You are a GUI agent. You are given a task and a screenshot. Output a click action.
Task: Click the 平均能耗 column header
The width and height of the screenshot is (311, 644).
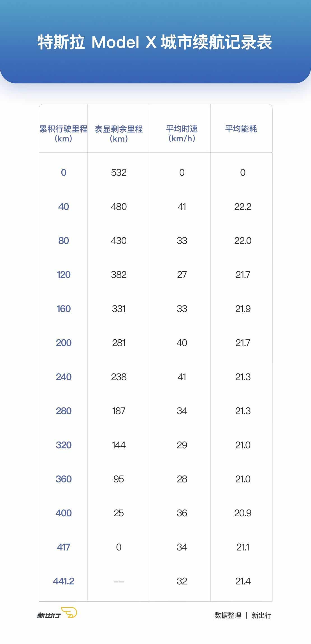241,129
